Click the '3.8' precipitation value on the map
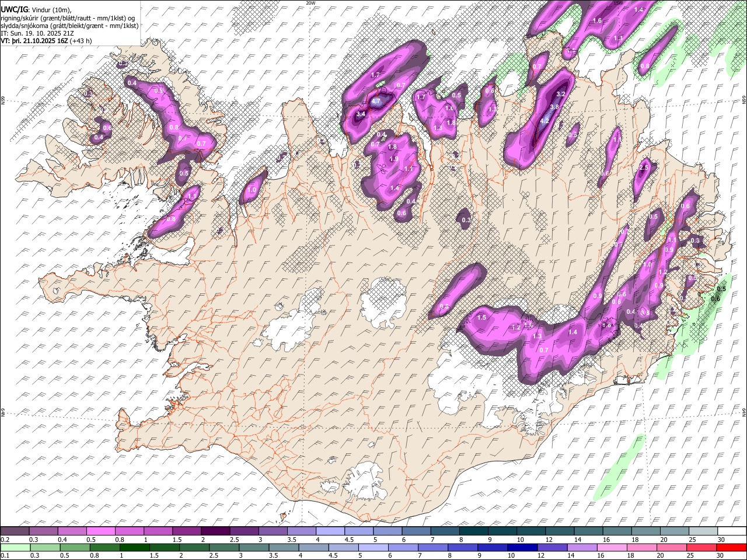Image resolution: width=747 pixels, height=560 pixels. point(554,107)
